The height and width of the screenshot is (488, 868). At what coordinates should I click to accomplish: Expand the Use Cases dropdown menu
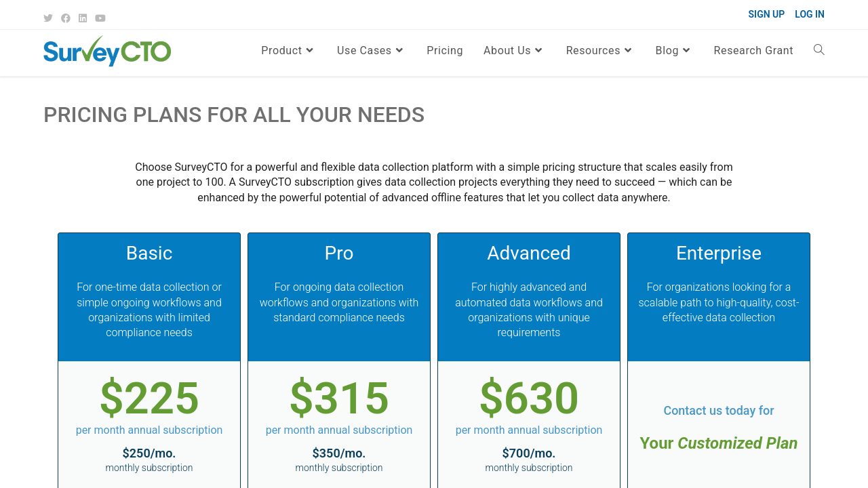tap(370, 51)
